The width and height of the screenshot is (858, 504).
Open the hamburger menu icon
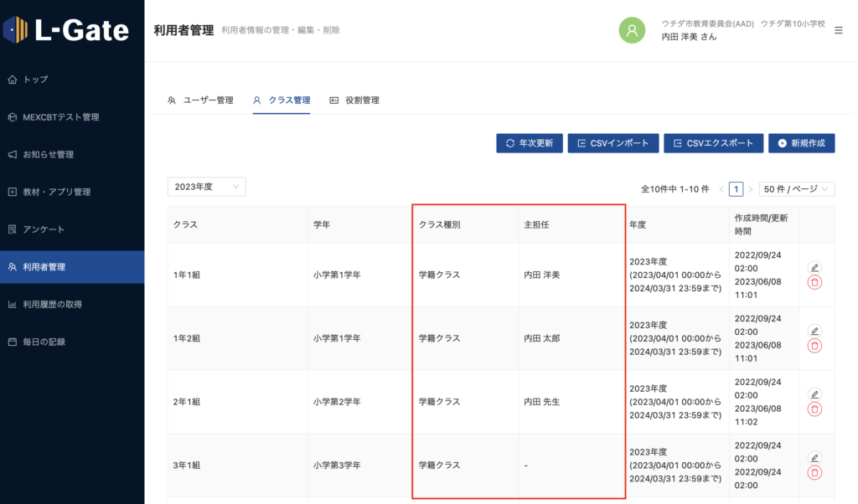(839, 30)
